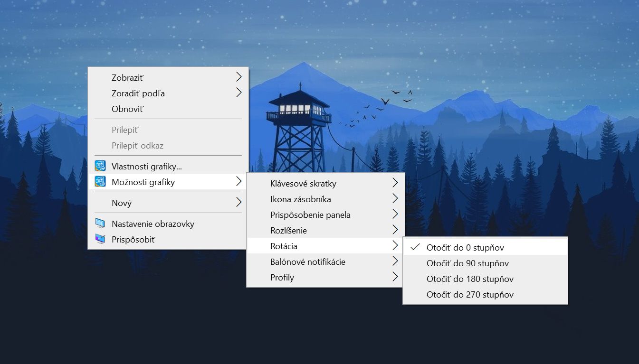Click the arrow next to Možnosti grafiky
The image size is (639, 364).
coord(238,181)
